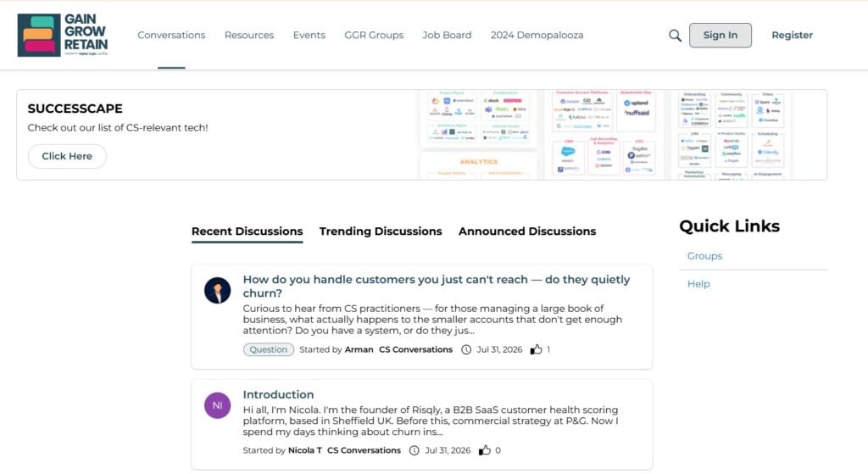Click the 'Jul 31, 2026' date on Introduction post
868x474 pixels.
pyautogui.click(x=448, y=450)
